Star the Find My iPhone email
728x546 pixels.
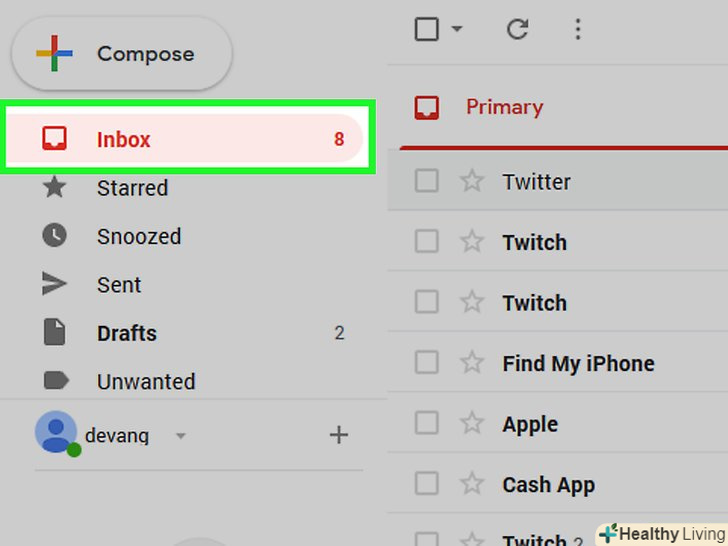point(472,363)
